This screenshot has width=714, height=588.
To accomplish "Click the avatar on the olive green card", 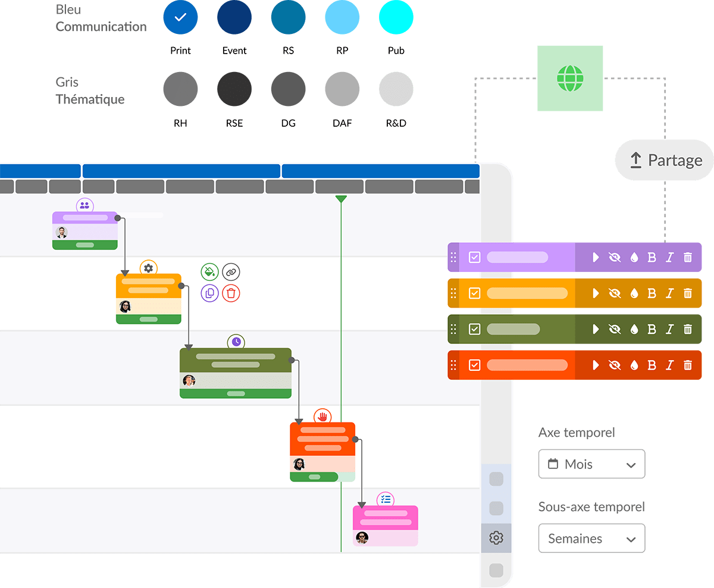I will 189,380.
